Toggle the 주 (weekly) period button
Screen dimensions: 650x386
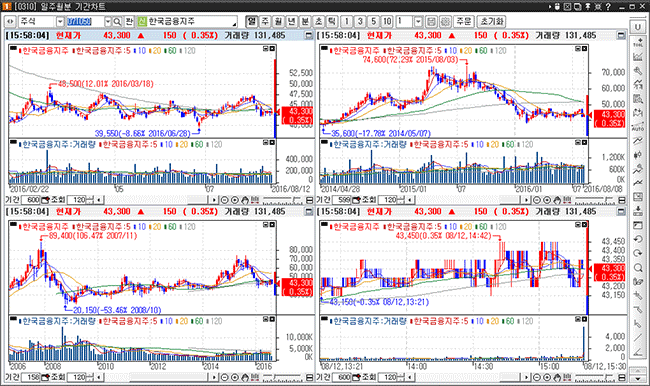[265, 22]
